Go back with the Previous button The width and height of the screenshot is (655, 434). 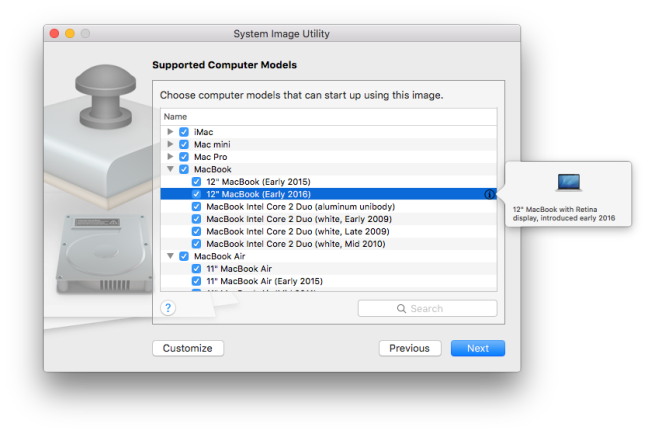409,348
